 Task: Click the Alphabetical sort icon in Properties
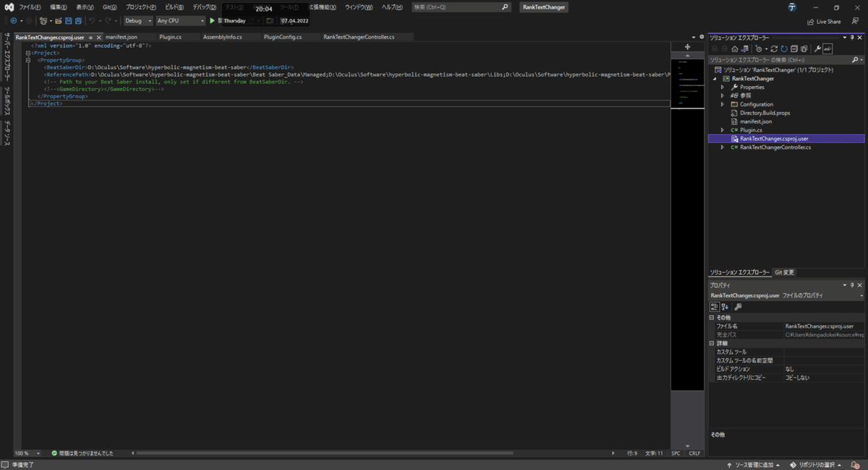point(725,307)
